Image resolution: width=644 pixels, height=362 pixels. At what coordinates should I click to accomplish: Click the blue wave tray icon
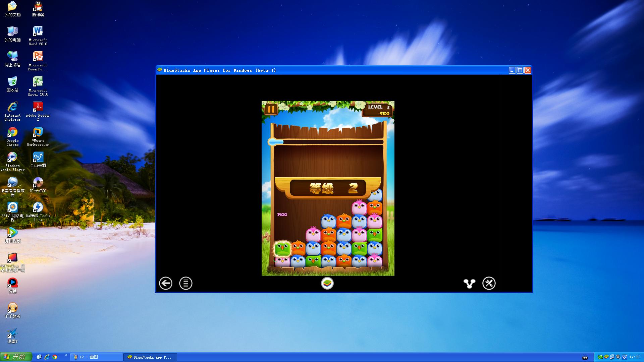point(625,357)
